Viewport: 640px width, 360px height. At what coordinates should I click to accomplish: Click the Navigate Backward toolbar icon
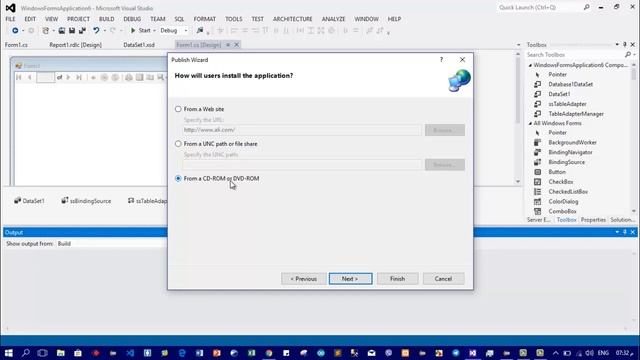pyautogui.click(x=15, y=31)
